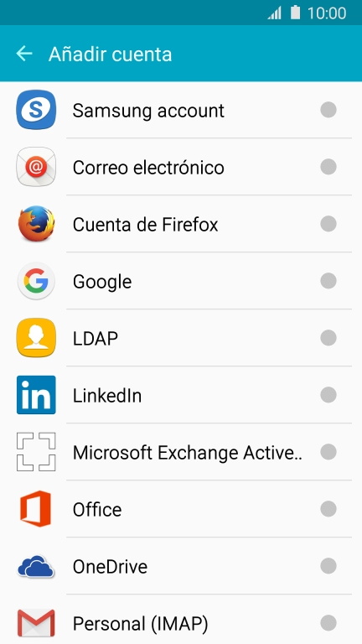Tap the back arrow in header
Viewport: 362px width, 644px height.
(24, 54)
